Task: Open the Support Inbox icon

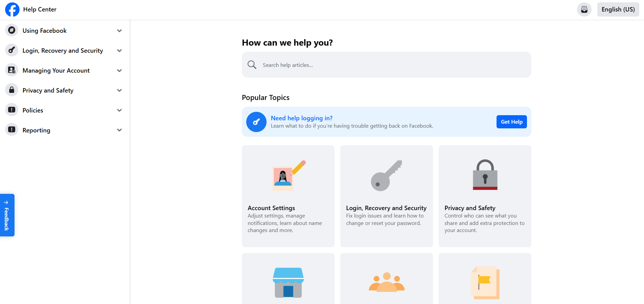Action: 584,9
